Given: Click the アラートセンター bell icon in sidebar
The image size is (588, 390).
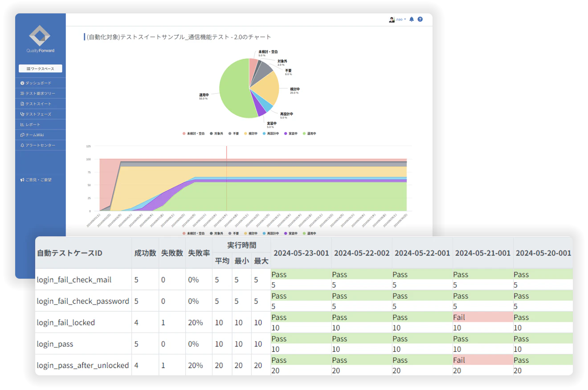Looking at the screenshot, I should tap(22, 146).
